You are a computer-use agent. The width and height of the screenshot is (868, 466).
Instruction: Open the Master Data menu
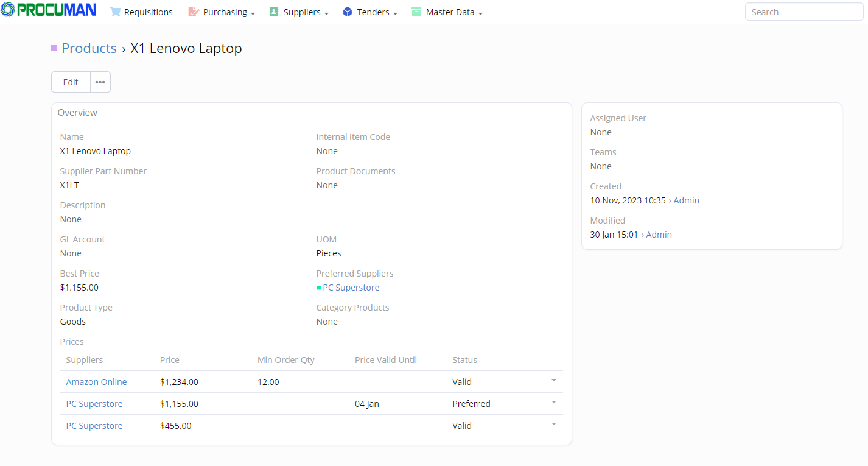(453, 12)
